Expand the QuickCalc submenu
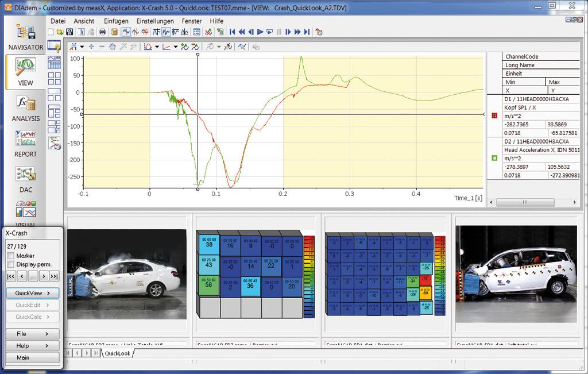The height and width of the screenshot is (374, 588). (x=33, y=317)
